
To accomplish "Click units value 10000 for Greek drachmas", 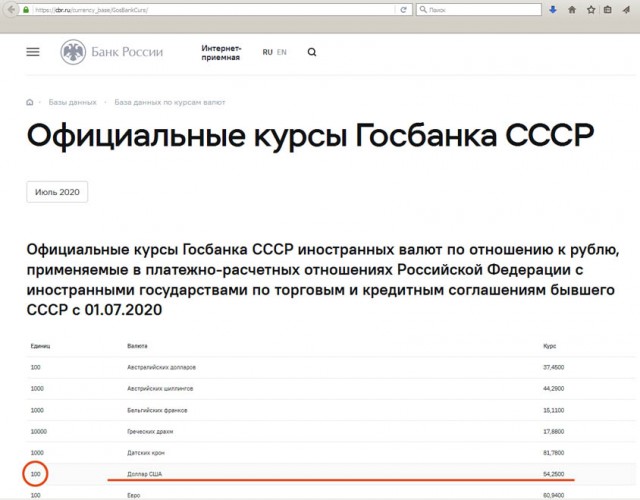I will coord(39,431).
